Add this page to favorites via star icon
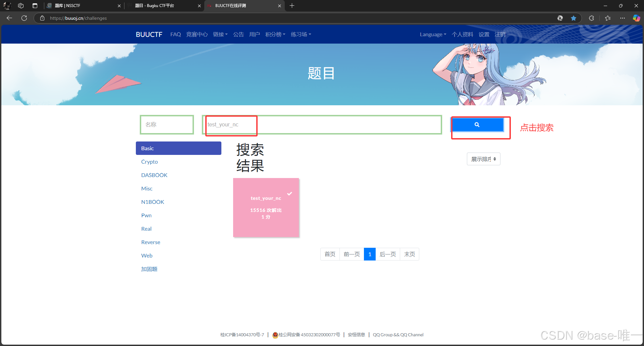 point(574,18)
